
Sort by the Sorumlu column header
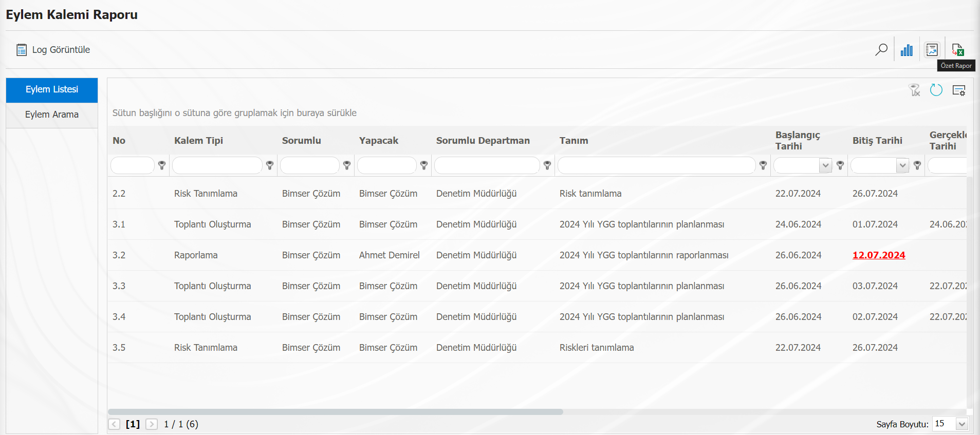[x=302, y=141]
